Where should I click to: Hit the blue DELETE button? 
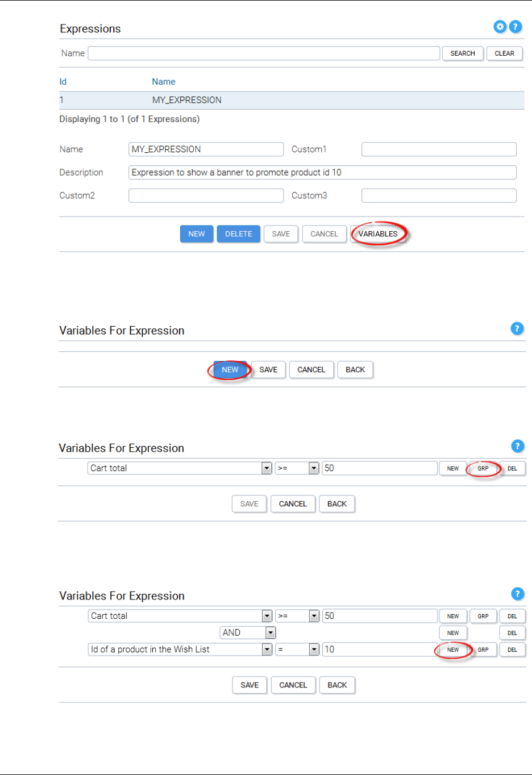(238, 234)
